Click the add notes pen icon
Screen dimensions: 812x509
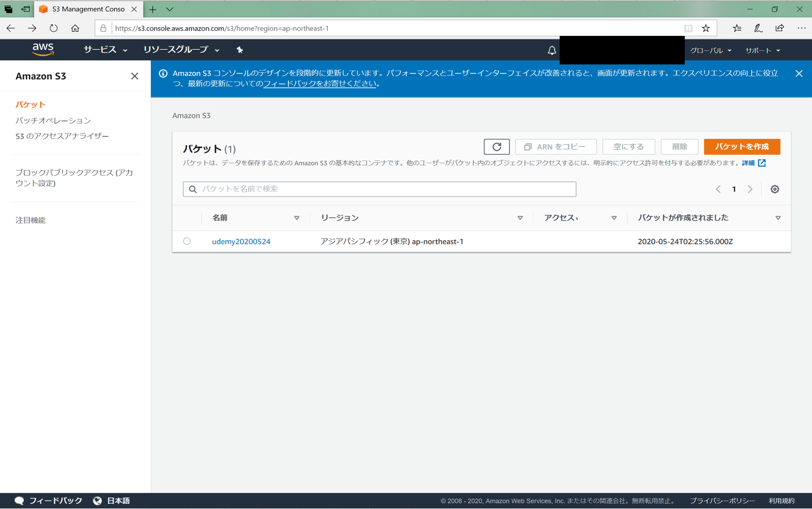758,28
